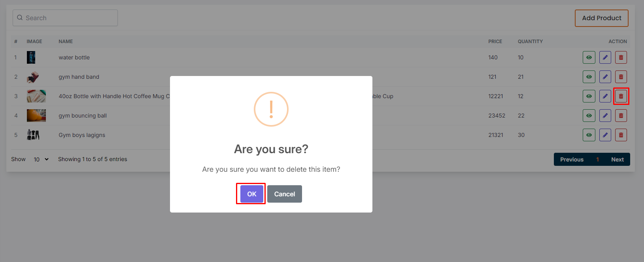Viewport: 644px width, 262px height.
Task: Click the eye icon for gym hand band
Action: click(589, 77)
